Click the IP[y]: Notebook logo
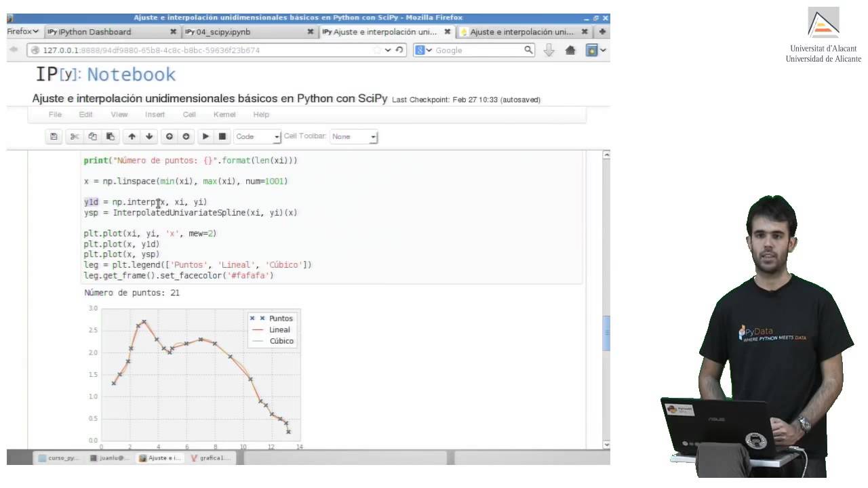 (x=106, y=75)
